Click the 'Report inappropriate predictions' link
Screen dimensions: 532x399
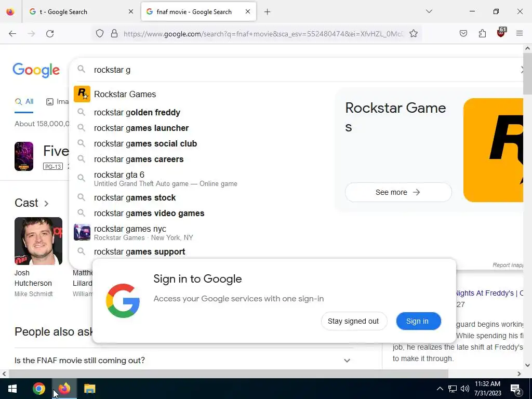[508, 265]
